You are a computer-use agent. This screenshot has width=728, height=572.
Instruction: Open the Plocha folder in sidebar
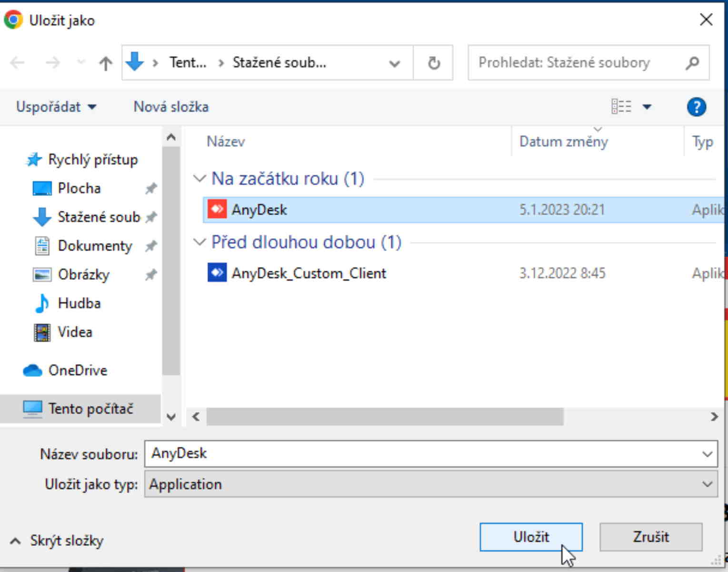coord(79,188)
